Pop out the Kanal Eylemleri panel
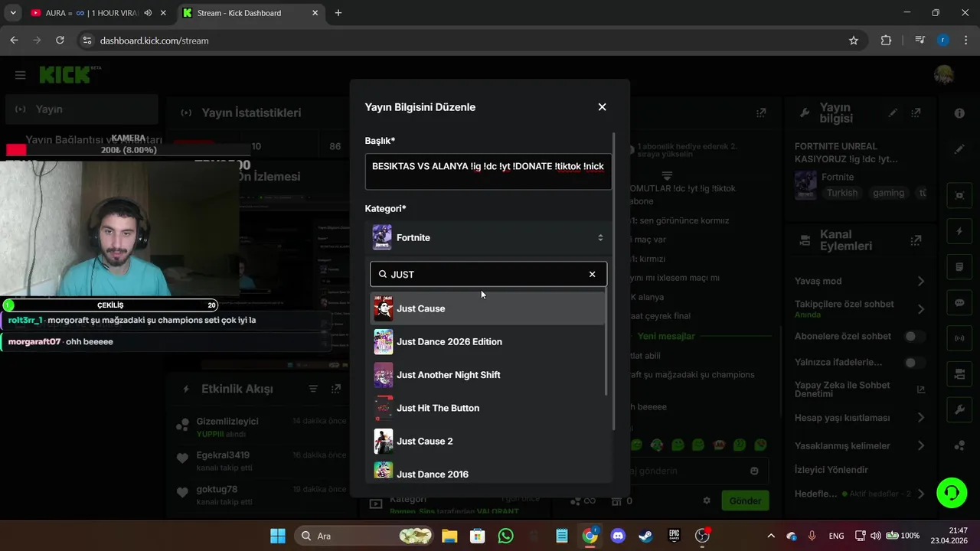980x551 pixels. click(916, 240)
